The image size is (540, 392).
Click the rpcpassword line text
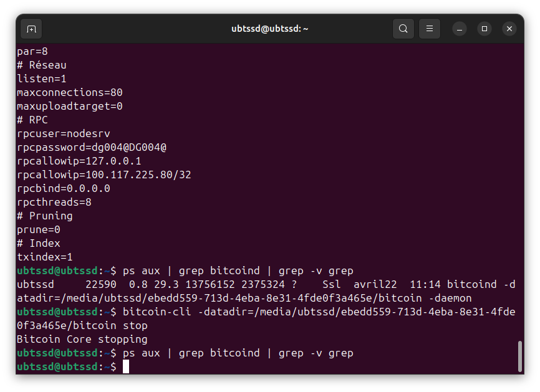(x=91, y=147)
